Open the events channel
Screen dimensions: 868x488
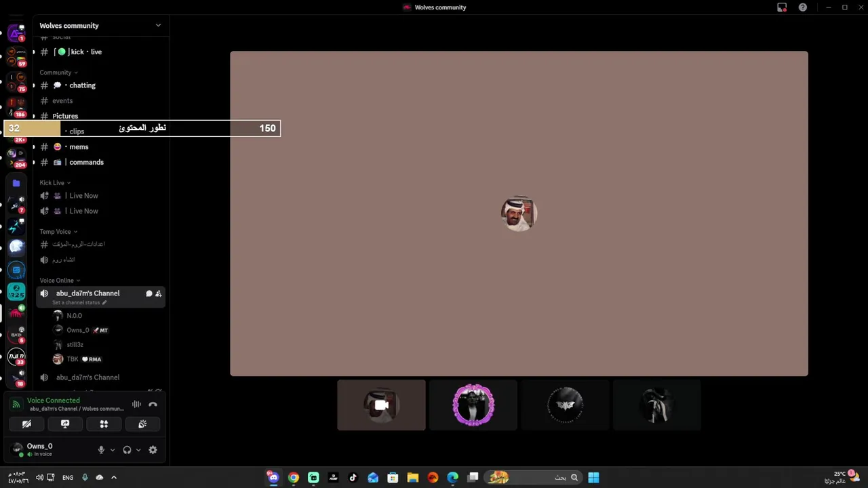point(100,101)
